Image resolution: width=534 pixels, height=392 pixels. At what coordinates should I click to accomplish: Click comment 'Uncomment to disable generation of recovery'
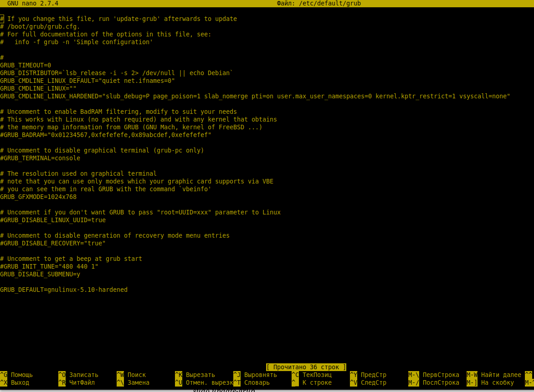115,235
